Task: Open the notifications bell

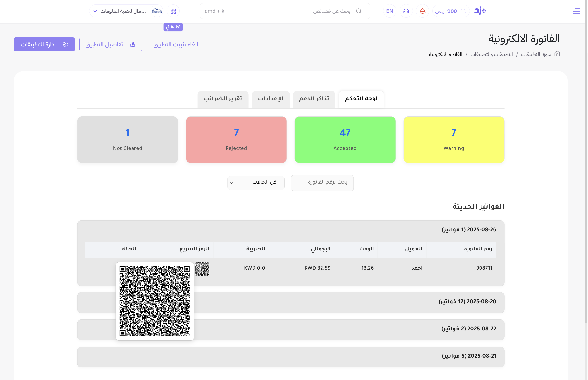Action: click(x=422, y=11)
